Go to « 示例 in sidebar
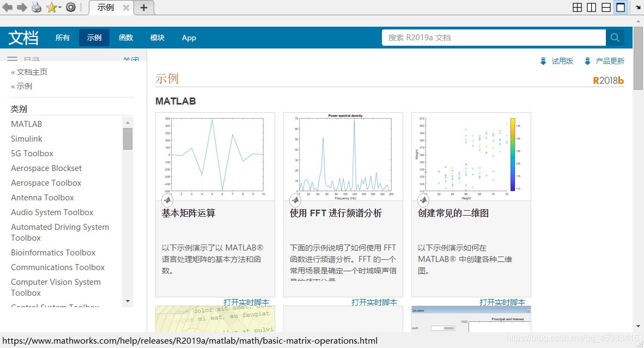The image size is (644, 348). [21, 86]
